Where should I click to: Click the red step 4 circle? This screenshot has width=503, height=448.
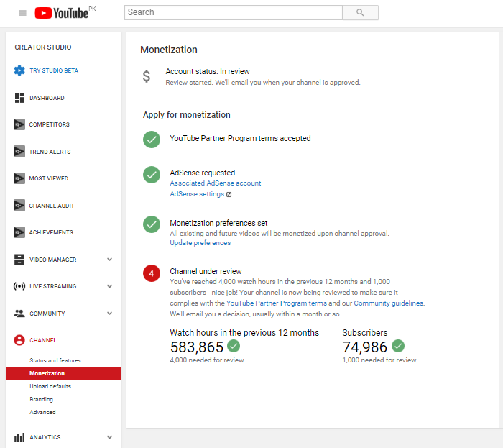tap(152, 273)
